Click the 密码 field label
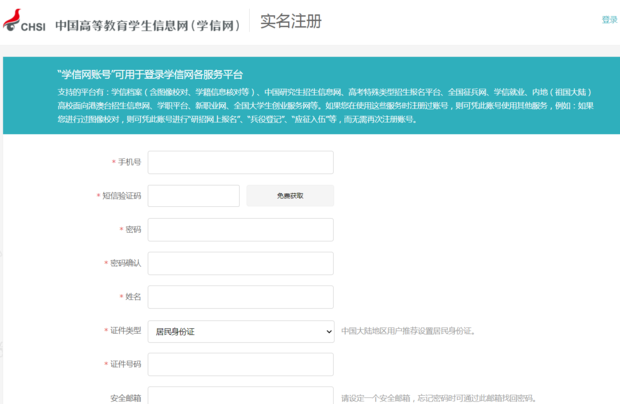The width and height of the screenshot is (620, 404). pos(133,230)
